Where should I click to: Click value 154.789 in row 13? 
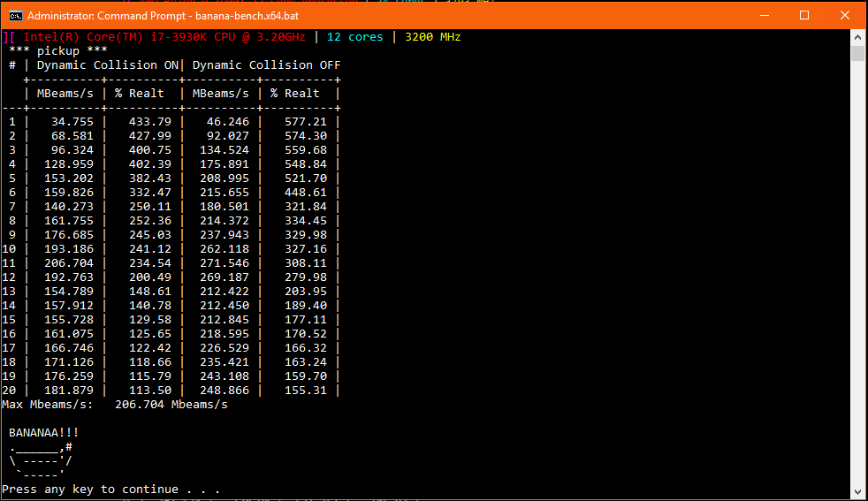click(x=69, y=292)
